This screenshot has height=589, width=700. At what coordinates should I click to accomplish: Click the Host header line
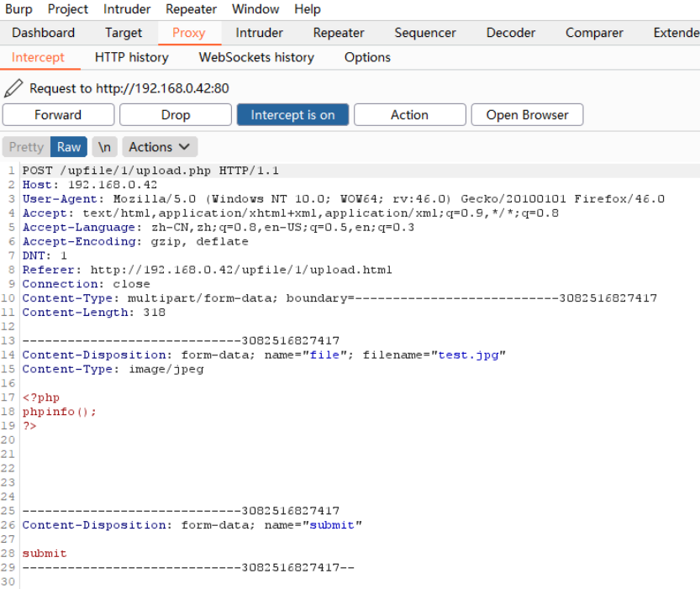(90, 185)
